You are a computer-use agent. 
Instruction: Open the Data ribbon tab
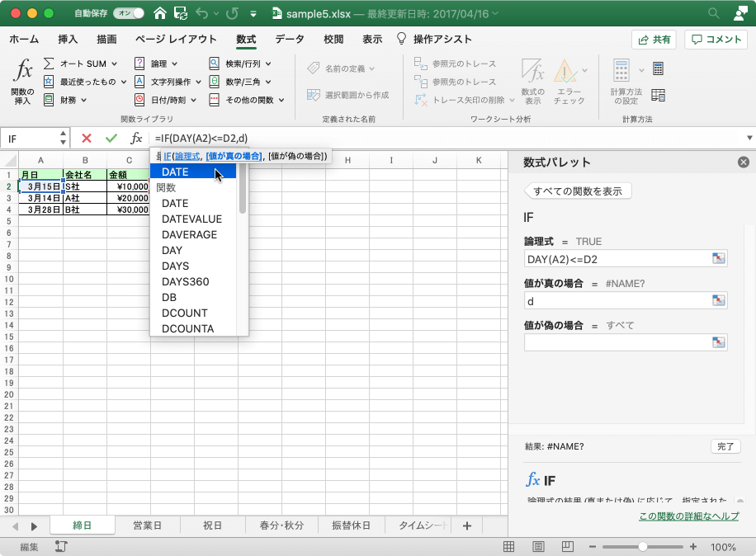pos(290,39)
